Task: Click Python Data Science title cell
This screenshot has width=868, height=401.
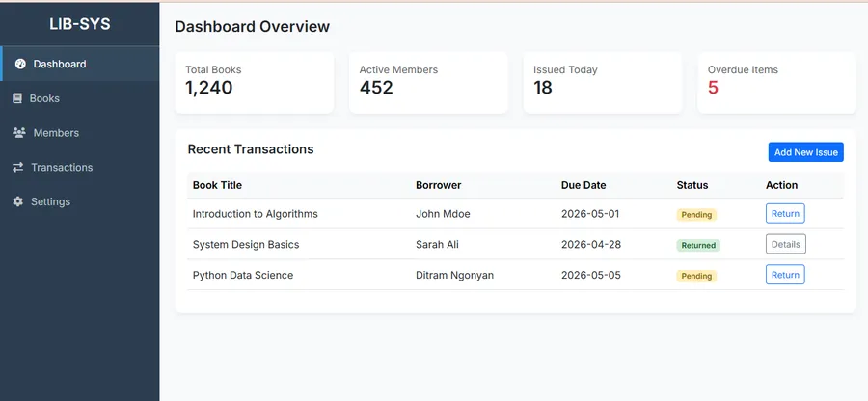Action: (243, 275)
